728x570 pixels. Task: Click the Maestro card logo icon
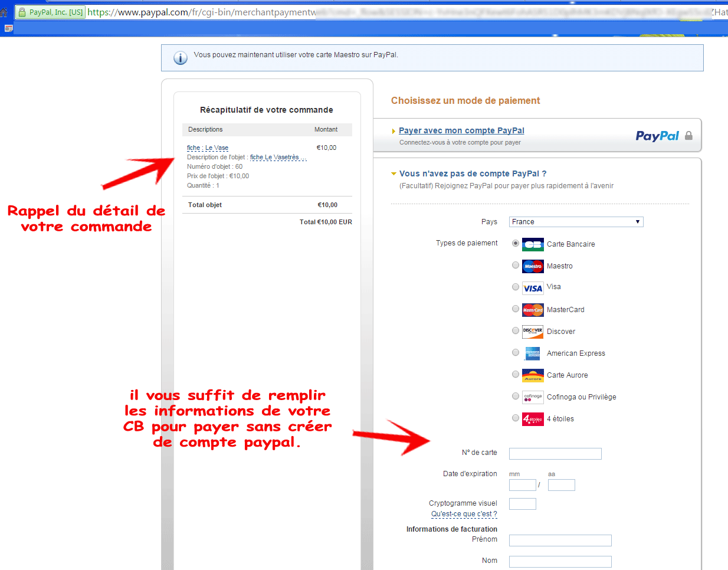(x=533, y=266)
